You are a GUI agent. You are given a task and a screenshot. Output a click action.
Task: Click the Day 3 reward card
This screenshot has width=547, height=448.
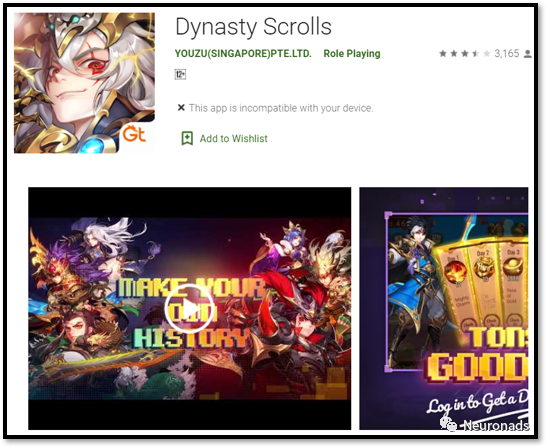[x=513, y=286]
